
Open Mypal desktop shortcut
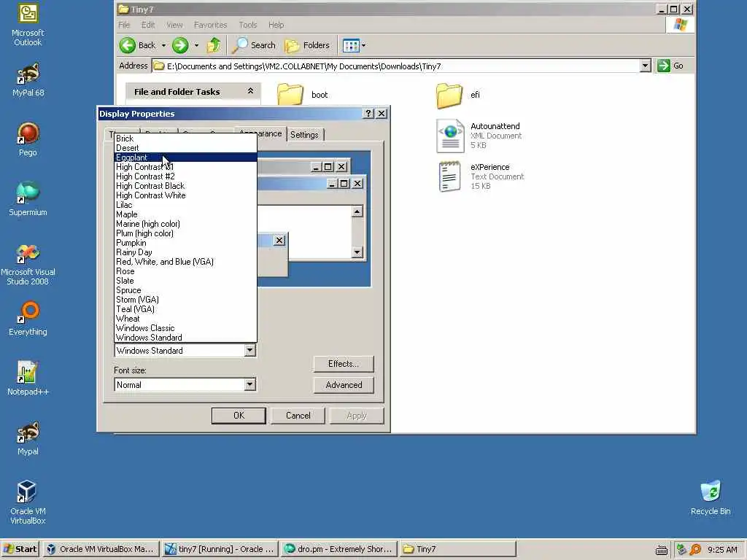(28, 438)
